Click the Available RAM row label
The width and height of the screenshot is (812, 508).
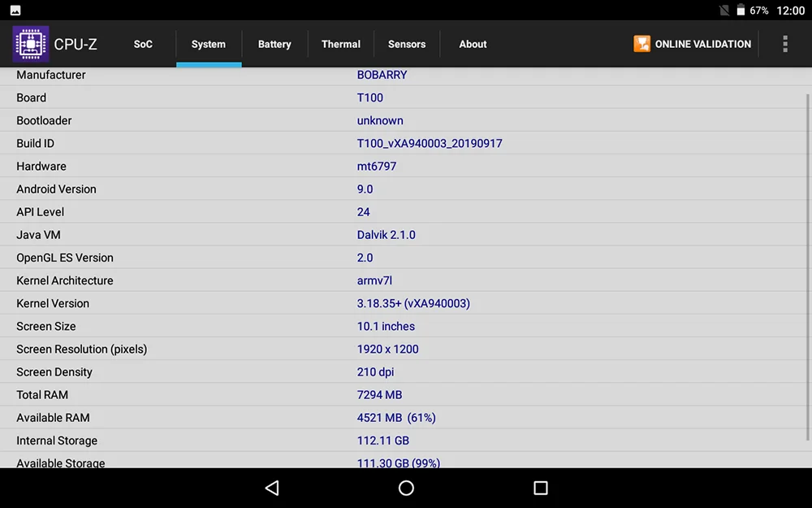(x=53, y=417)
